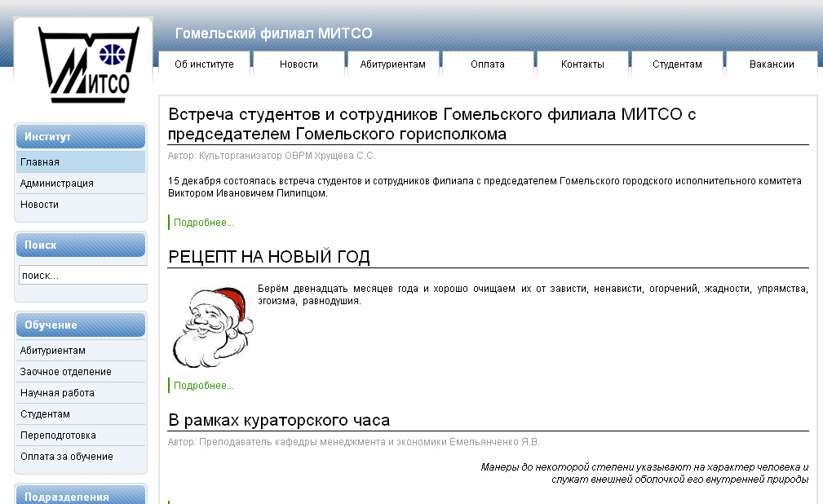Go to the «Абитуриентам» top menu tab
The width and height of the screenshot is (823, 504).
[393, 64]
